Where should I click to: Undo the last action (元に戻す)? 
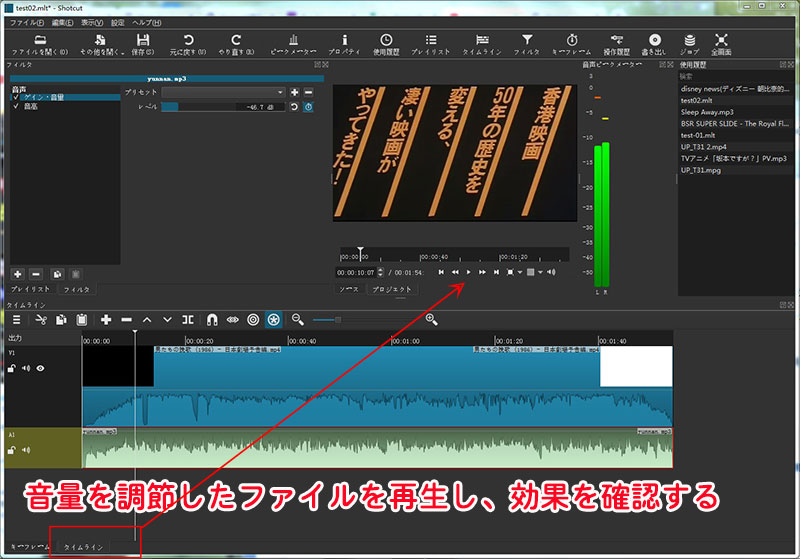[188, 40]
